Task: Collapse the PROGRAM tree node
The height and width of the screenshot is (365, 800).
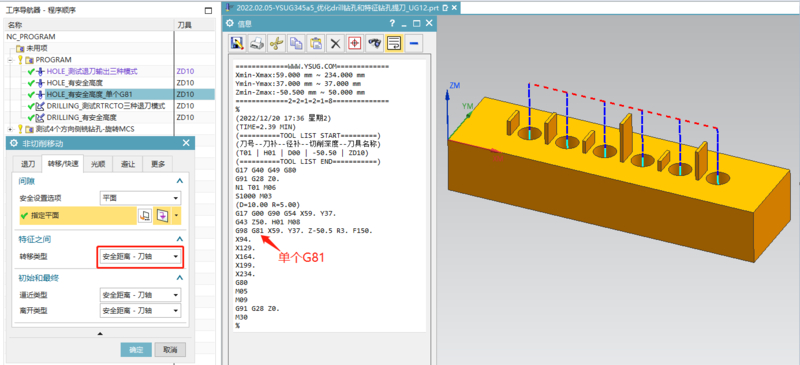Action: (11, 60)
